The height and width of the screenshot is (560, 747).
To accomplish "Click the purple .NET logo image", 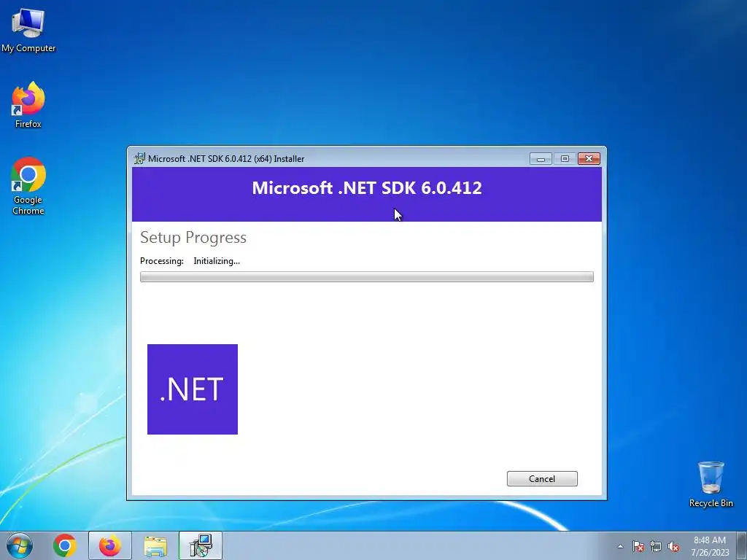I will (x=193, y=389).
